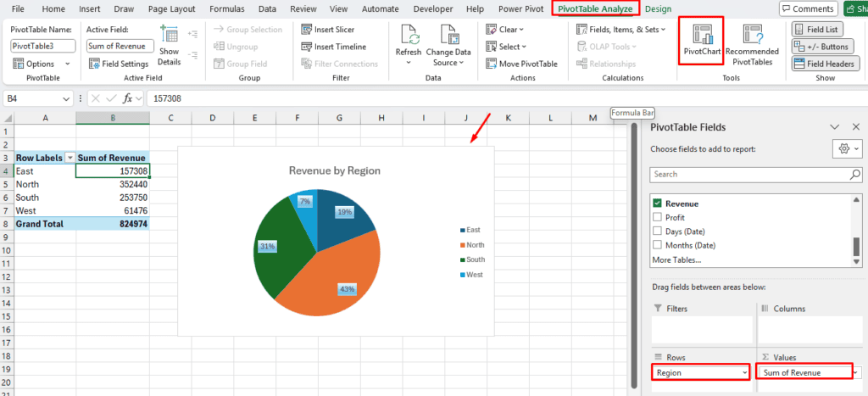
Task: Open PivotTable Options dropdown
Action: [x=42, y=64]
